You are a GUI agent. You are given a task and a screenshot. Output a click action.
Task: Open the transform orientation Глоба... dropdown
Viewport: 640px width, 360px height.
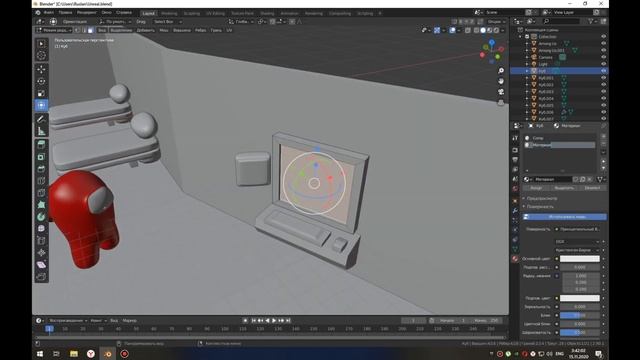tap(241, 22)
